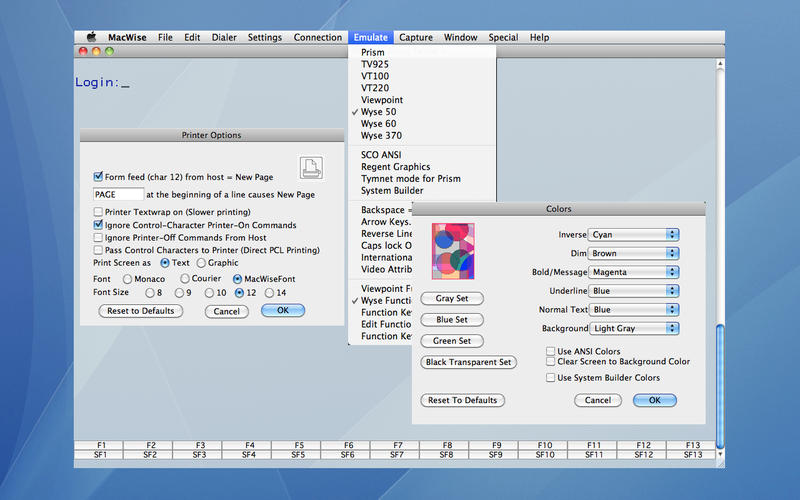Open the Help menu

pos(539,37)
